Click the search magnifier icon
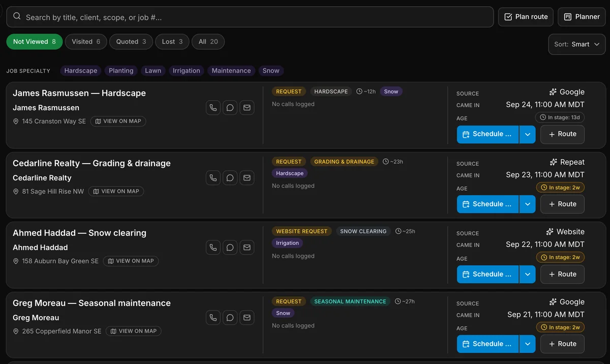Viewport: 610px width, 364px height. point(17,17)
